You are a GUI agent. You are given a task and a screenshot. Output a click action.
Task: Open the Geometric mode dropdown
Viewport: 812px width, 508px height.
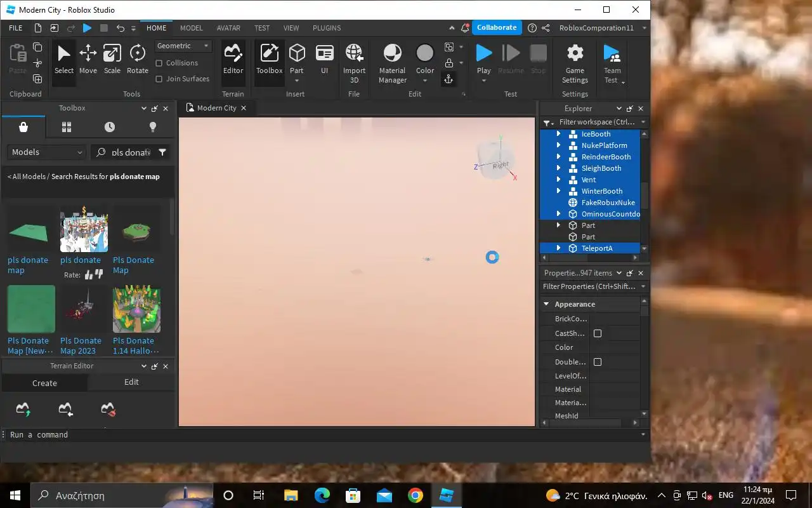pyautogui.click(x=183, y=46)
